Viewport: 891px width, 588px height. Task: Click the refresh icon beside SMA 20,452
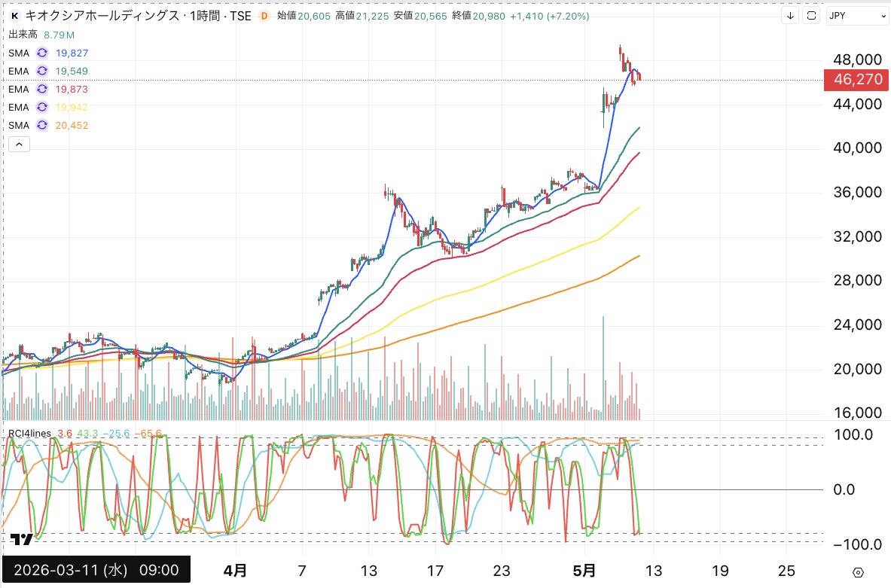tap(42, 126)
